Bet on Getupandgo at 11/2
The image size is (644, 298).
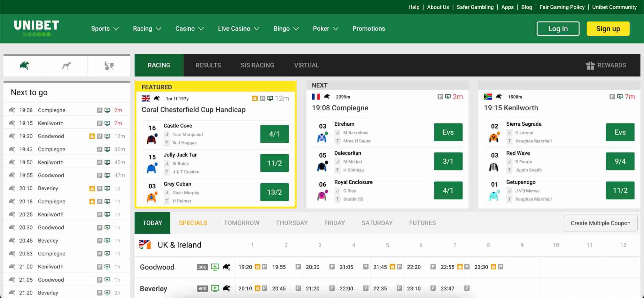(x=620, y=190)
